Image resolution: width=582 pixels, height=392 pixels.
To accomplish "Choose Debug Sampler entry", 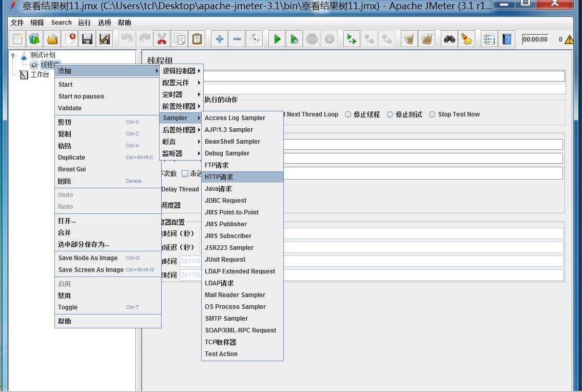I will click(x=242, y=153).
